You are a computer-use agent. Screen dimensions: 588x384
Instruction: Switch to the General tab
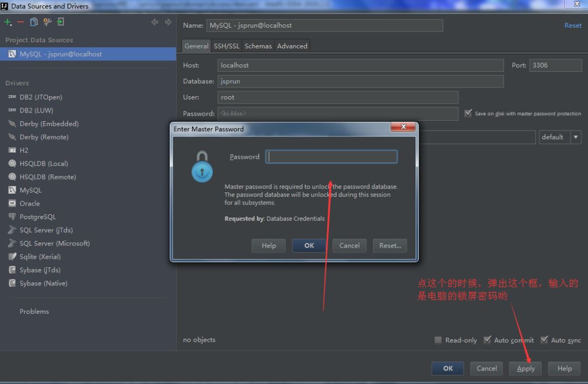(196, 46)
